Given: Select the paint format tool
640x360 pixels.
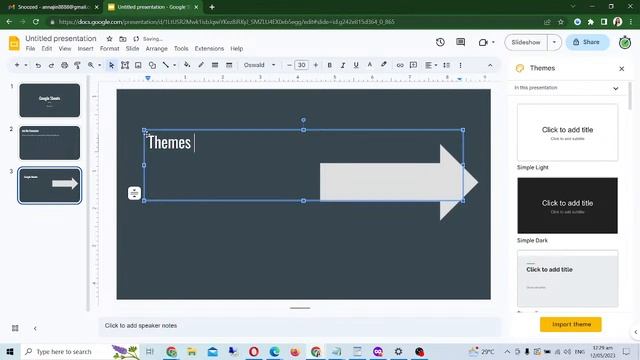Looking at the screenshot, I should pyautogui.click(x=77, y=65).
